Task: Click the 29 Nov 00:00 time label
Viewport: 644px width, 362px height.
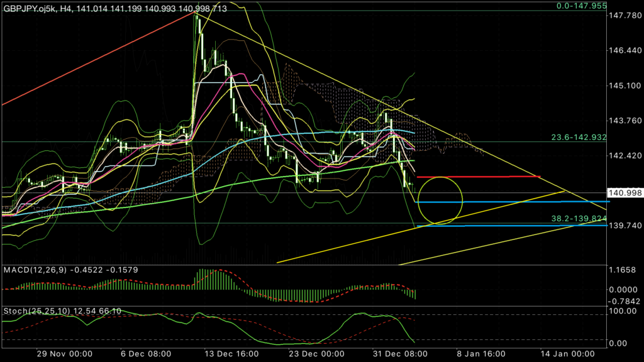Action: coord(65,354)
